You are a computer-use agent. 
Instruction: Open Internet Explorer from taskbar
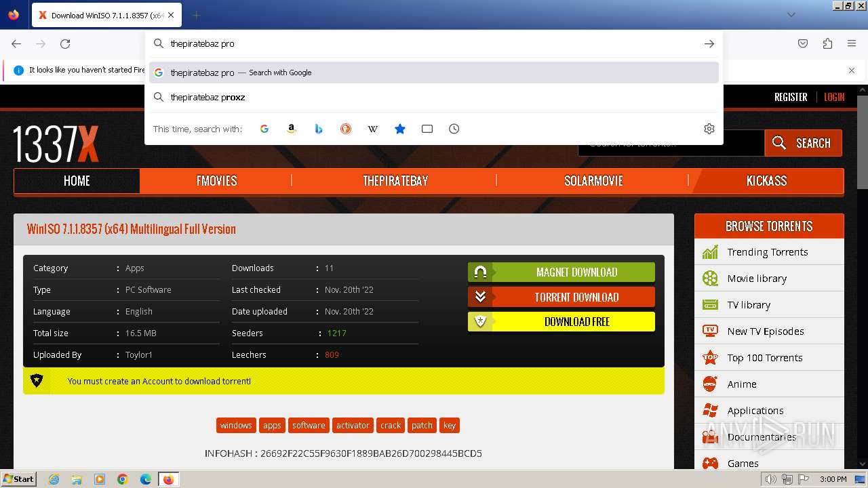point(54,479)
